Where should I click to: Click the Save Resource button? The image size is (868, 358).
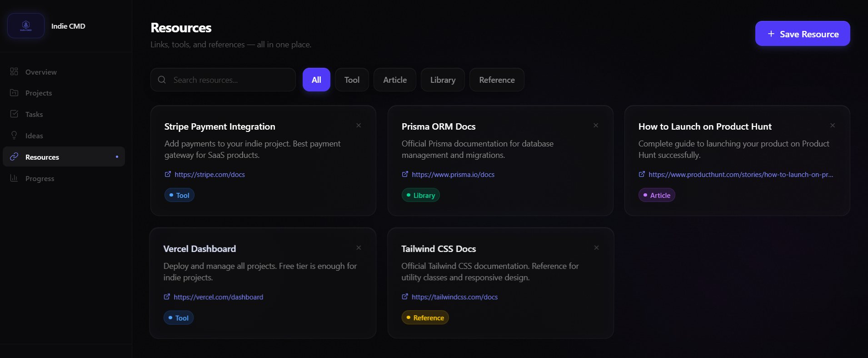[803, 34]
